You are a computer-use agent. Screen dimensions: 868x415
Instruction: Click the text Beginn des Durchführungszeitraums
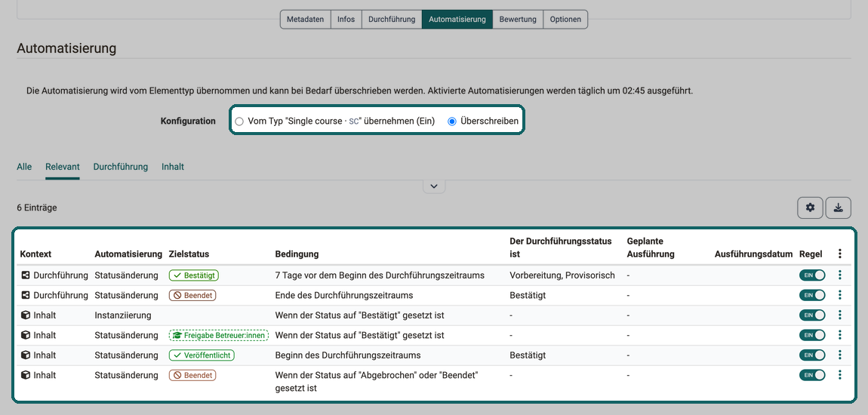(x=348, y=355)
